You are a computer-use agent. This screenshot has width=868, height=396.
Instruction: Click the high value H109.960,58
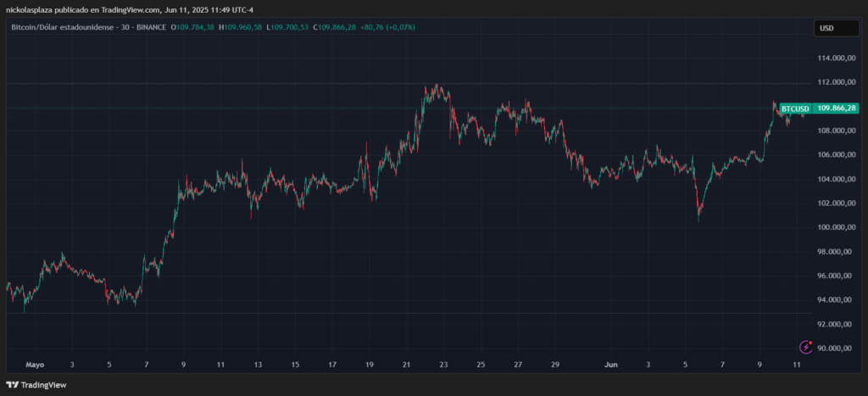(x=240, y=27)
